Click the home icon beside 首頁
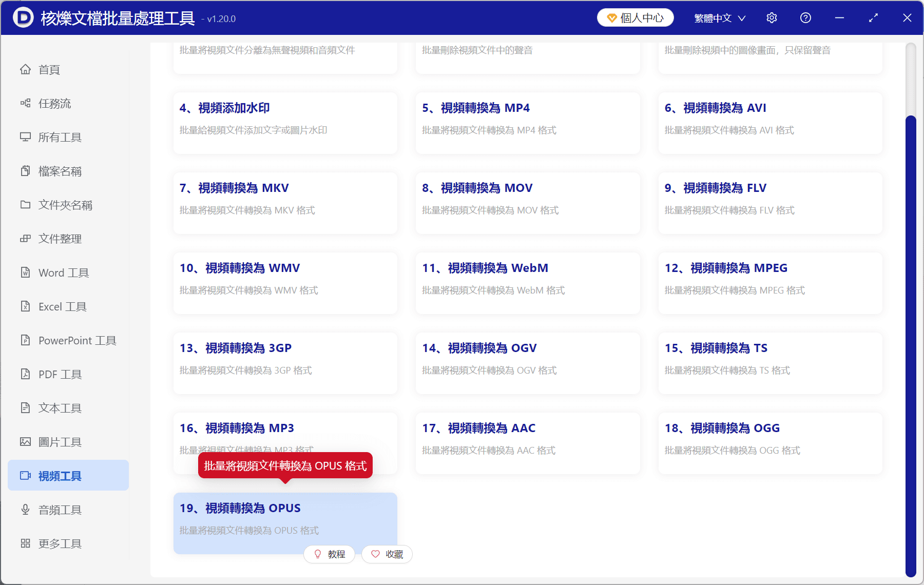This screenshot has height=585, width=924. click(x=25, y=69)
